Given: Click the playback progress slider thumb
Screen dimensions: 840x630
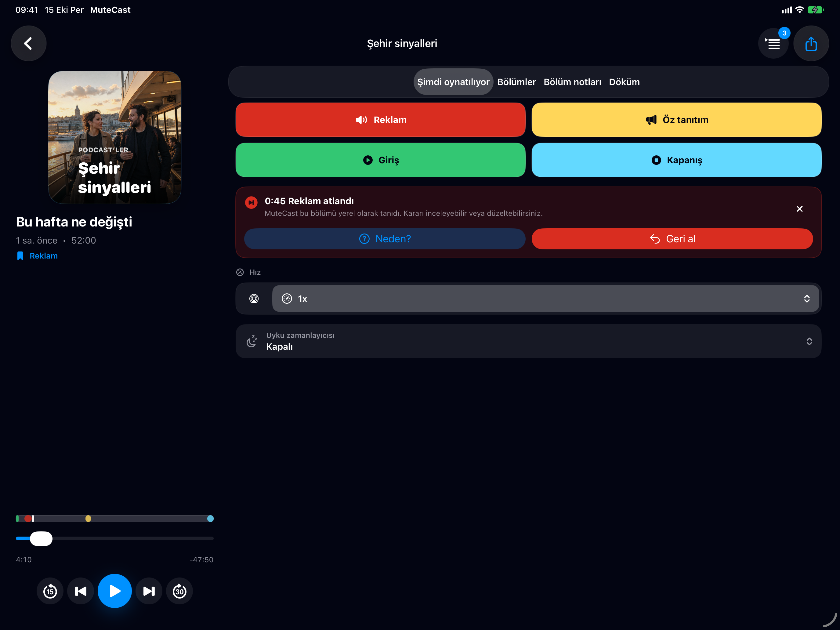Looking at the screenshot, I should pyautogui.click(x=41, y=538).
